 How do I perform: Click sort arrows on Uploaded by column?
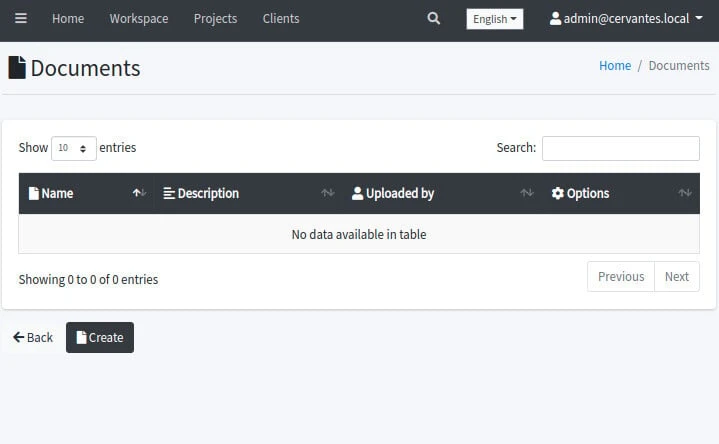pyautogui.click(x=527, y=193)
